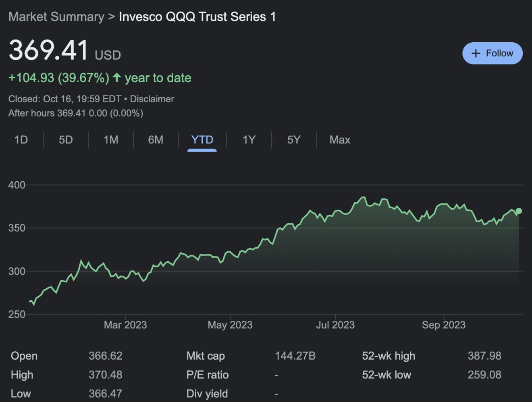Show the Max time range tab
The image size is (532, 402).
340,140
